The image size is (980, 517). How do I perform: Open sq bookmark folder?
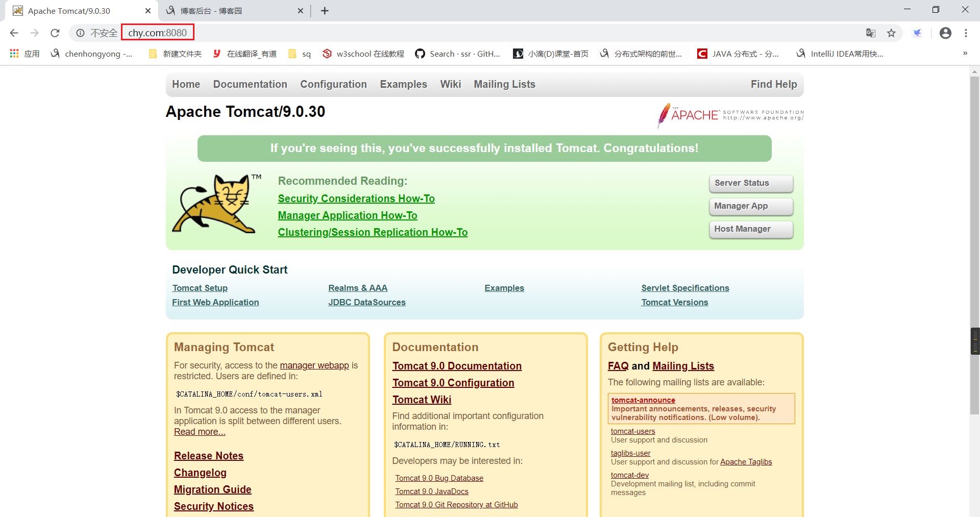tap(300, 54)
